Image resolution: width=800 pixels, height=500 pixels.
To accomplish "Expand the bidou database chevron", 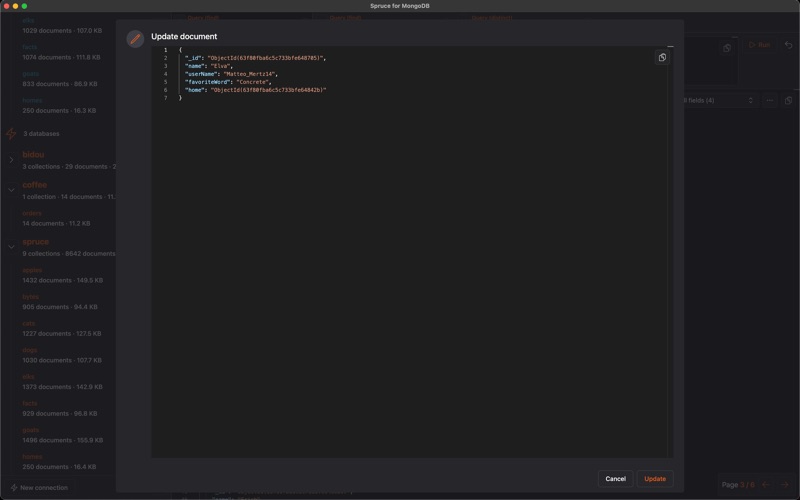I will pos(11,160).
